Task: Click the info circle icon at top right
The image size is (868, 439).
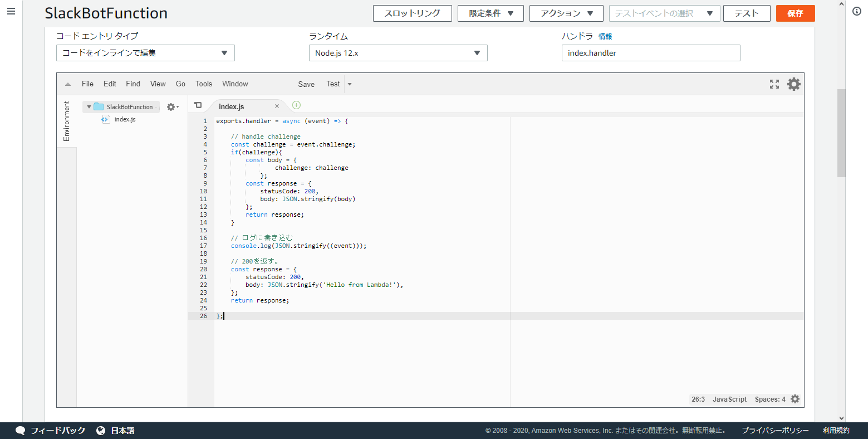Action: tap(857, 11)
